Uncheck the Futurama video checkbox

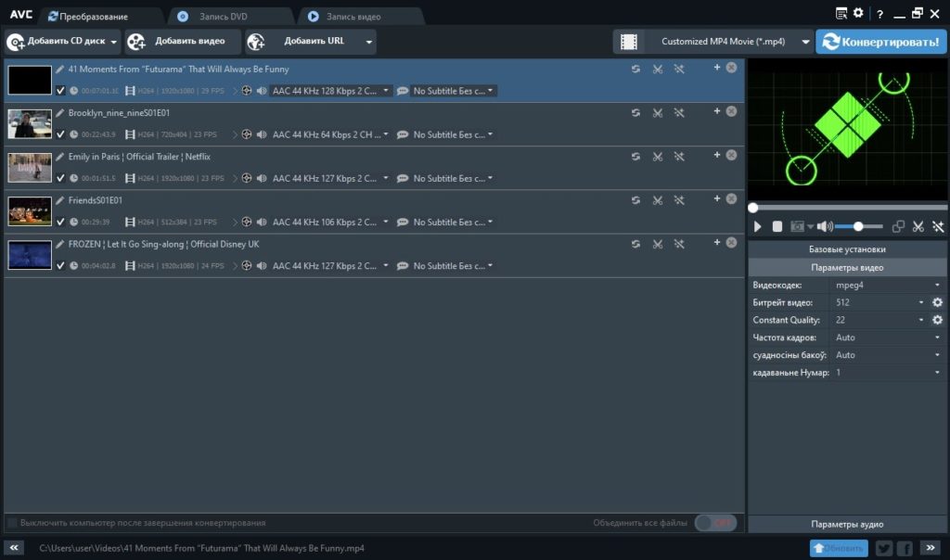(60, 91)
